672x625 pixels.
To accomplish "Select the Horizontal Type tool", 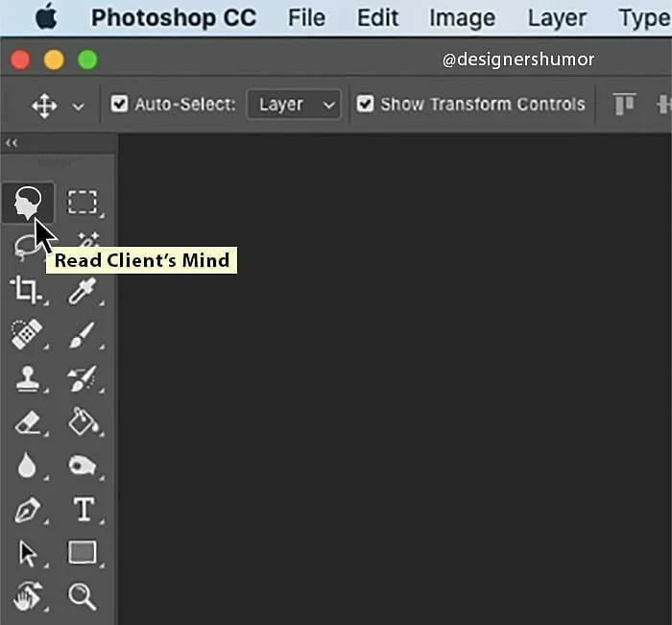I will (x=84, y=509).
